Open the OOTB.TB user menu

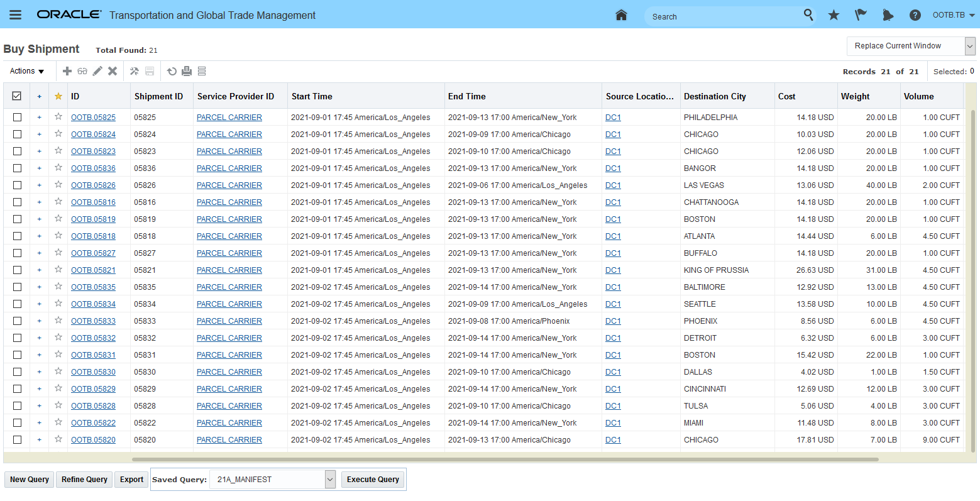click(x=953, y=15)
